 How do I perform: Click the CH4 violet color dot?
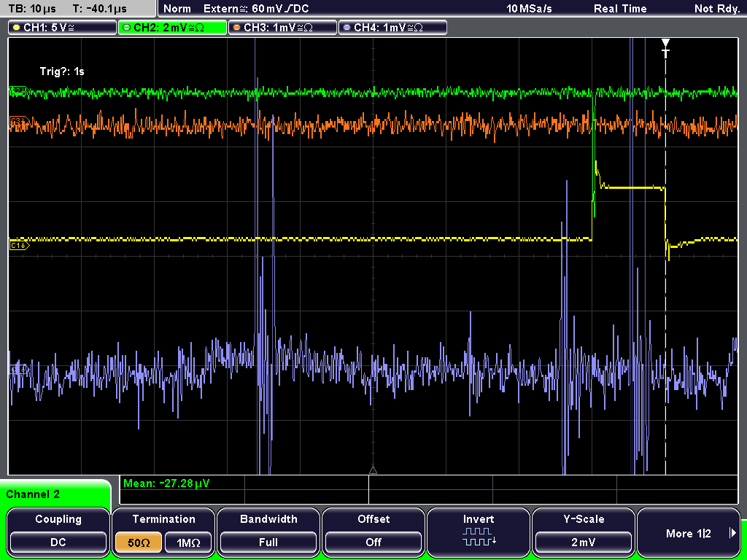pos(347,28)
